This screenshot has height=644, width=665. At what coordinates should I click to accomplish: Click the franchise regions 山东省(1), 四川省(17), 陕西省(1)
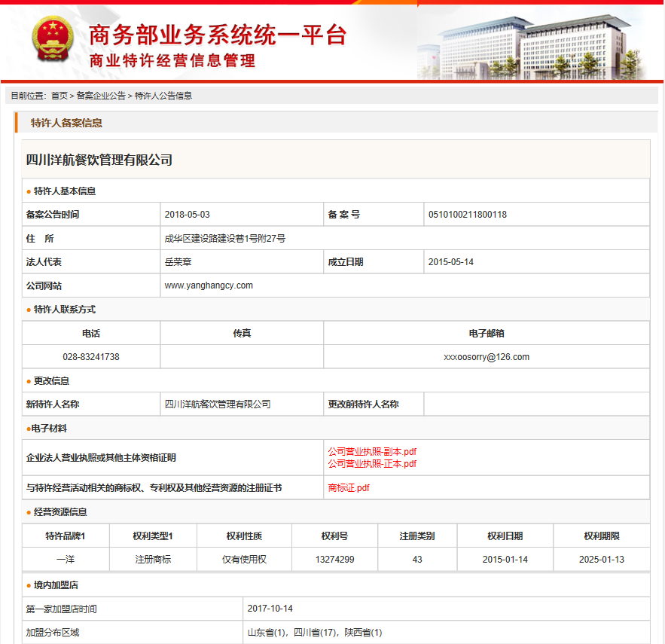click(x=315, y=633)
